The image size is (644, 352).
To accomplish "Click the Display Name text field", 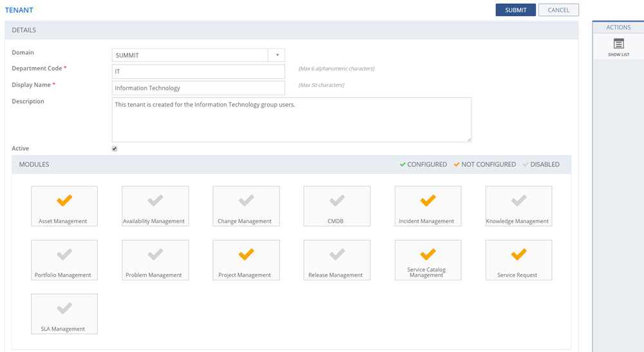I will coord(198,88).
